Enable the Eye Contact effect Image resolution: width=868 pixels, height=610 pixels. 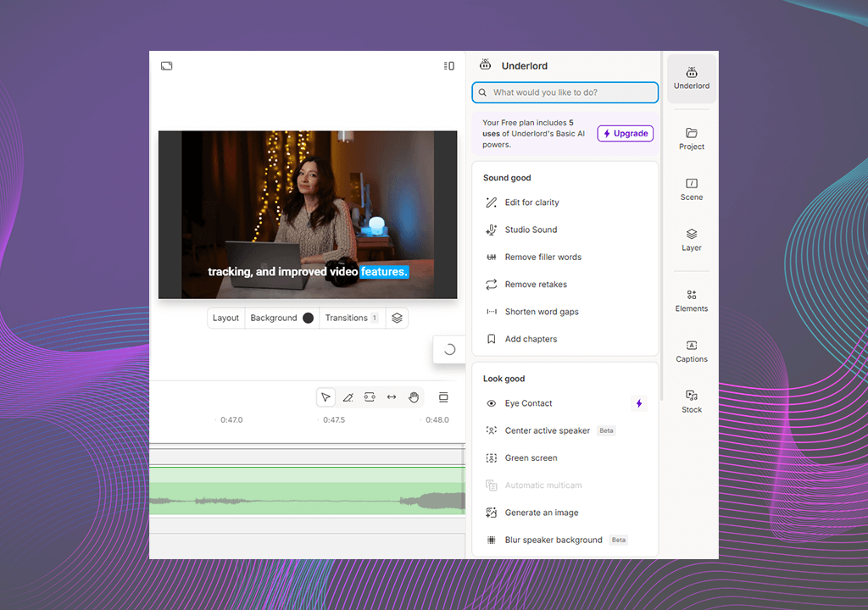[x=528, y=403]
